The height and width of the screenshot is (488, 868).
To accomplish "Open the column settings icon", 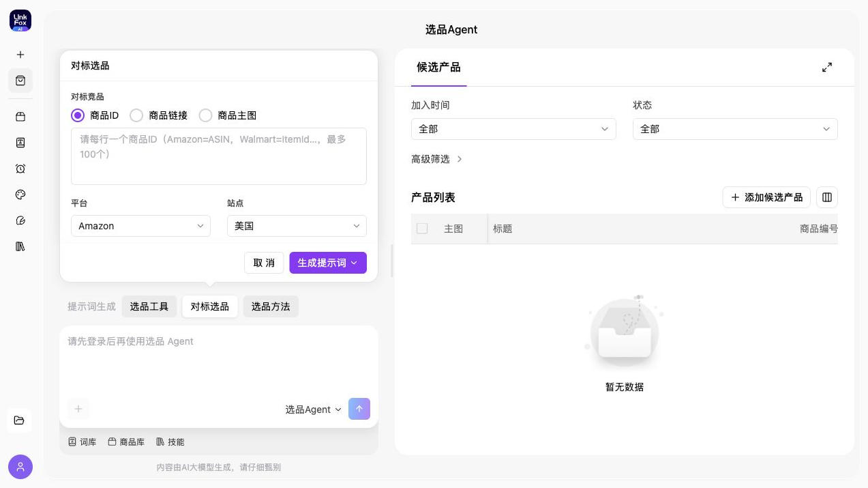I will coord(827,197).
